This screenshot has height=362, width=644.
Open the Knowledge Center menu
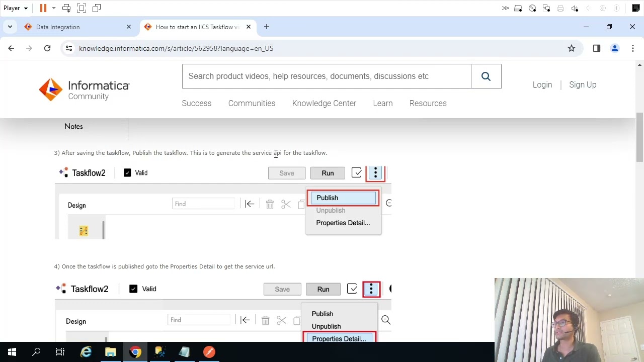coord(324,103)
